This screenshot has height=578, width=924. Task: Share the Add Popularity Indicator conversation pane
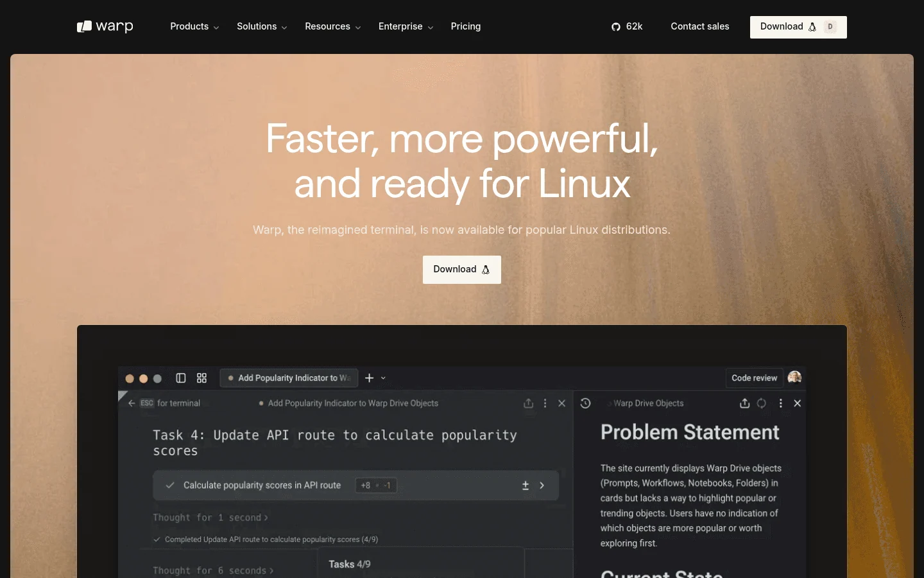[x=528, y=403]
